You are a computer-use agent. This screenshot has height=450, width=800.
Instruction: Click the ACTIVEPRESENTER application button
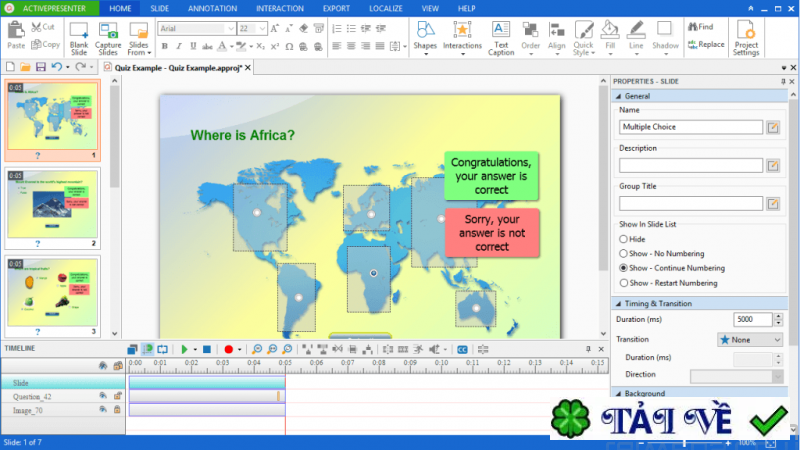(50, 8)
